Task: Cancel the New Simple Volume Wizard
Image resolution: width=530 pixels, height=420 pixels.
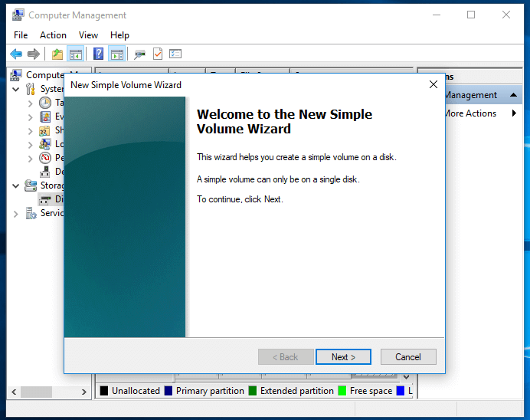Action: click(407, 357)
